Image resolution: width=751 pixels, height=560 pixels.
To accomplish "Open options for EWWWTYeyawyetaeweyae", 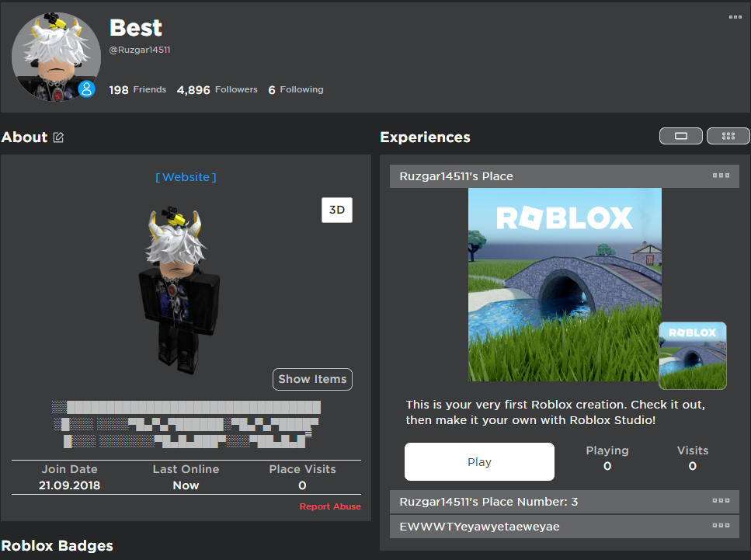I will click(721, 526).
